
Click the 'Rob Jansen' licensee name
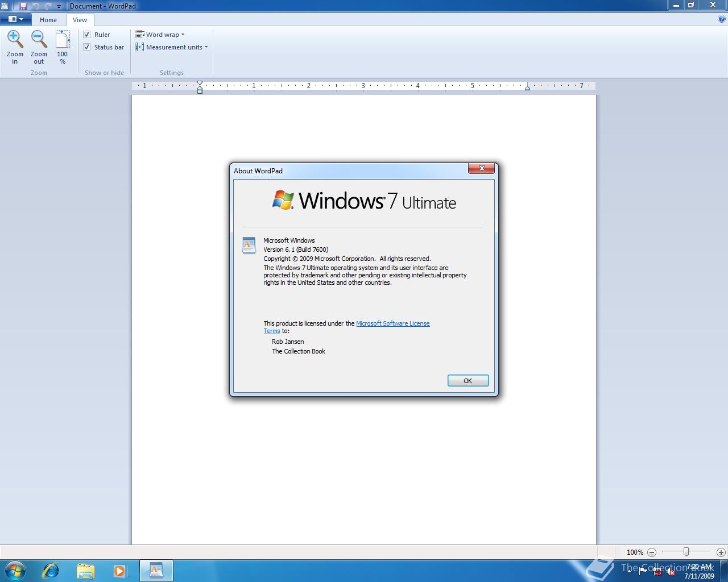coord(288,342)
